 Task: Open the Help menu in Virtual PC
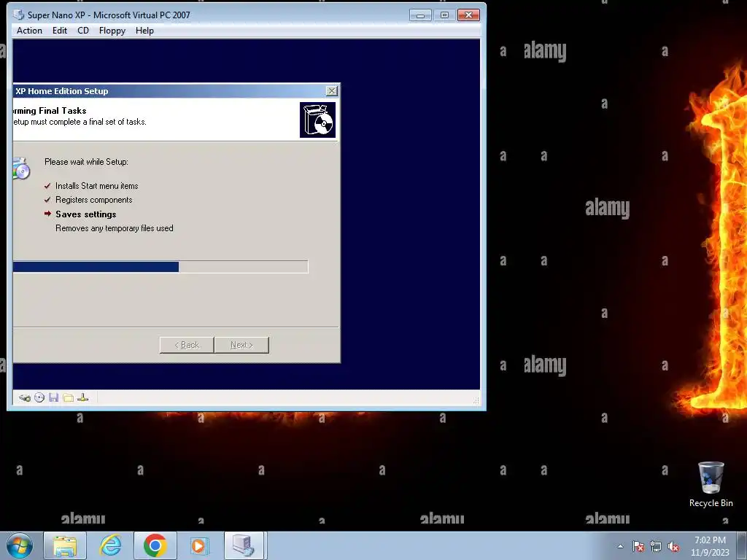(x=144, y=31)
